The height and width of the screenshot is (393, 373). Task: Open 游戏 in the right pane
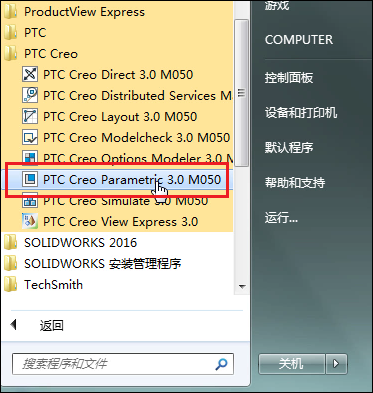tap(277, 5)
